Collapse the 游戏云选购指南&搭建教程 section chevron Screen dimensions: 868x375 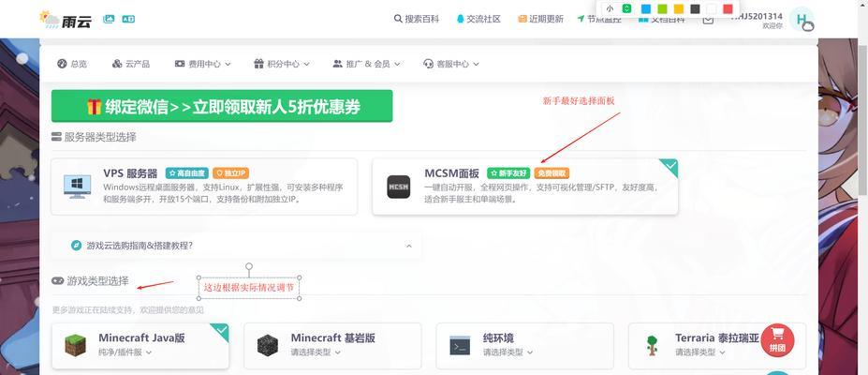click(409, 246)
